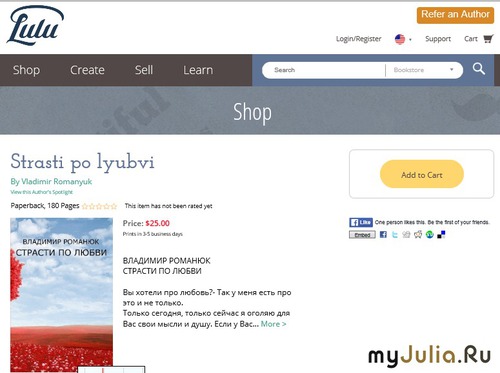Share on Twitter via bird icon
500x373 pixels.
(395, 235)
